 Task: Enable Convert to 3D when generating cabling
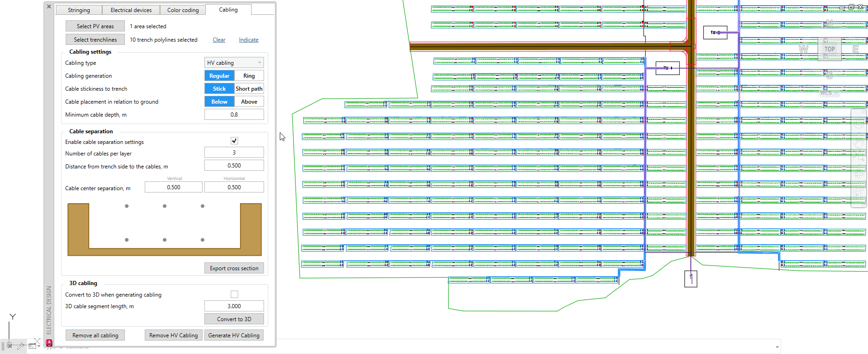pos(234,294)
